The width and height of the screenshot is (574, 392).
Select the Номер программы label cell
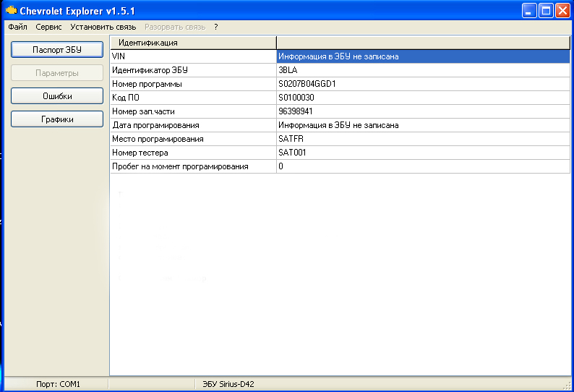[x=193, y=84]
